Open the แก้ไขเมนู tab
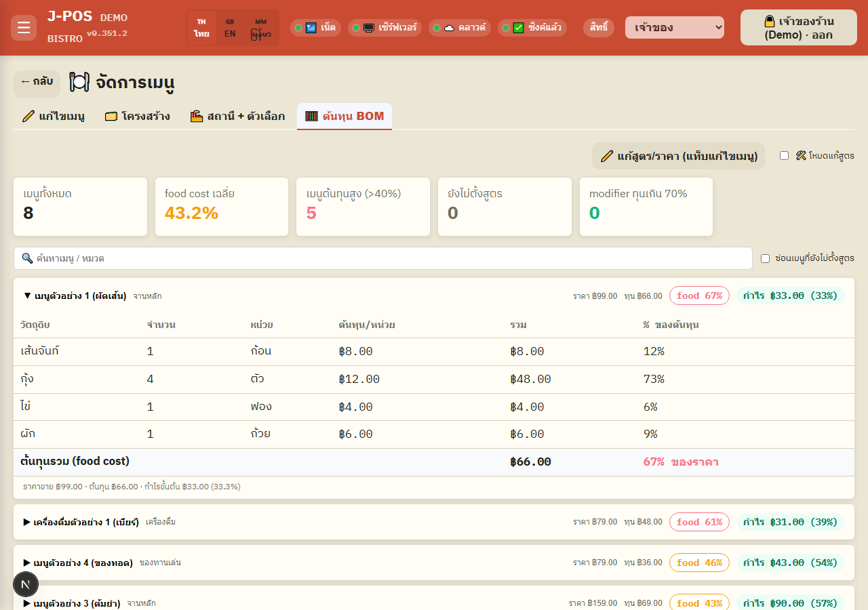 [x=54, y=117]
